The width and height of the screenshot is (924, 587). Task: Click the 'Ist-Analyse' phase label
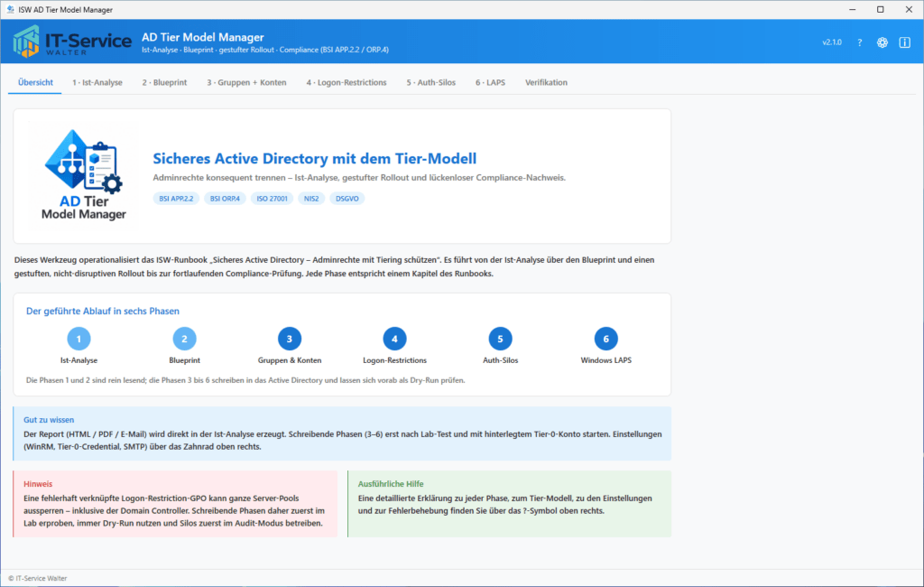(79, 360)
